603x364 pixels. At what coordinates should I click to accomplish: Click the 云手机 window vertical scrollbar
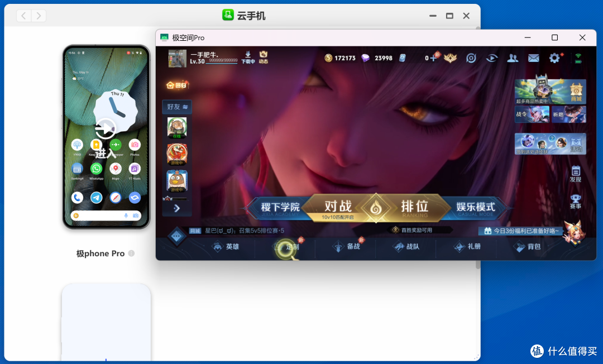click(x=478, y=265)
